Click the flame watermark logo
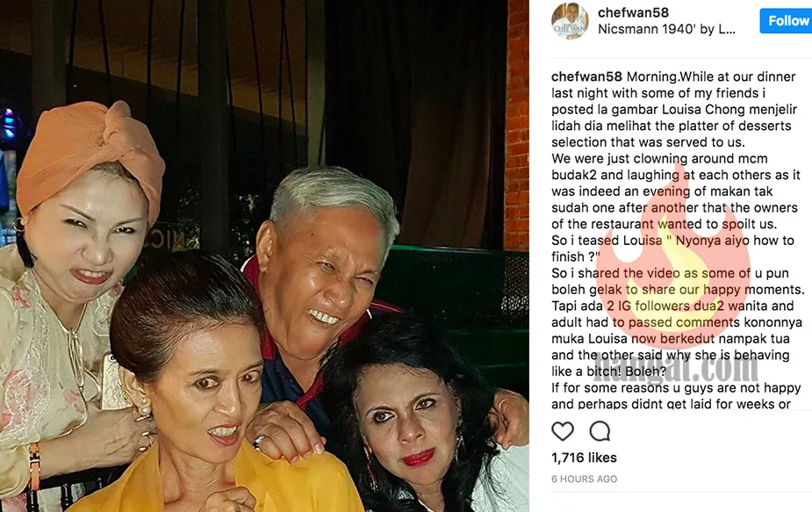 (x=675, y=259)
